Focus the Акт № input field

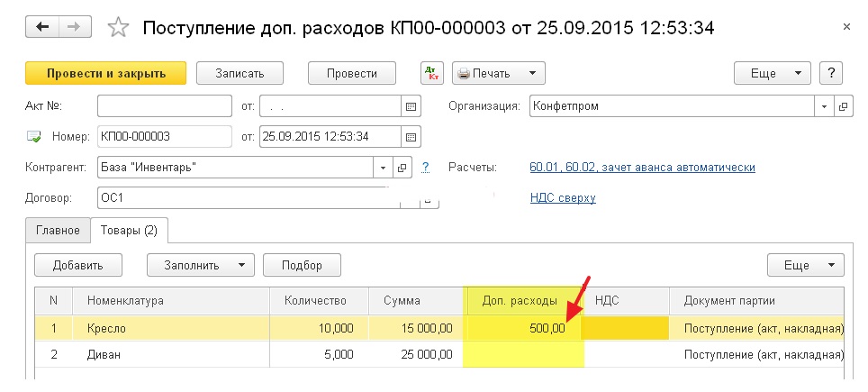tap(165, 106)
